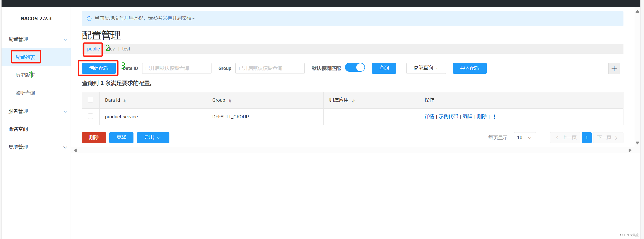644x239 pixels.
Task: Click 编辑 for product-service
Action: (x=468, y=117)
